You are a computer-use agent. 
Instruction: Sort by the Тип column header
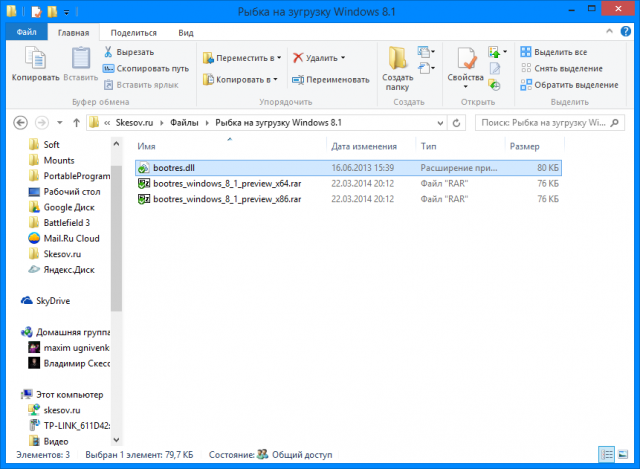pos(460,146)
